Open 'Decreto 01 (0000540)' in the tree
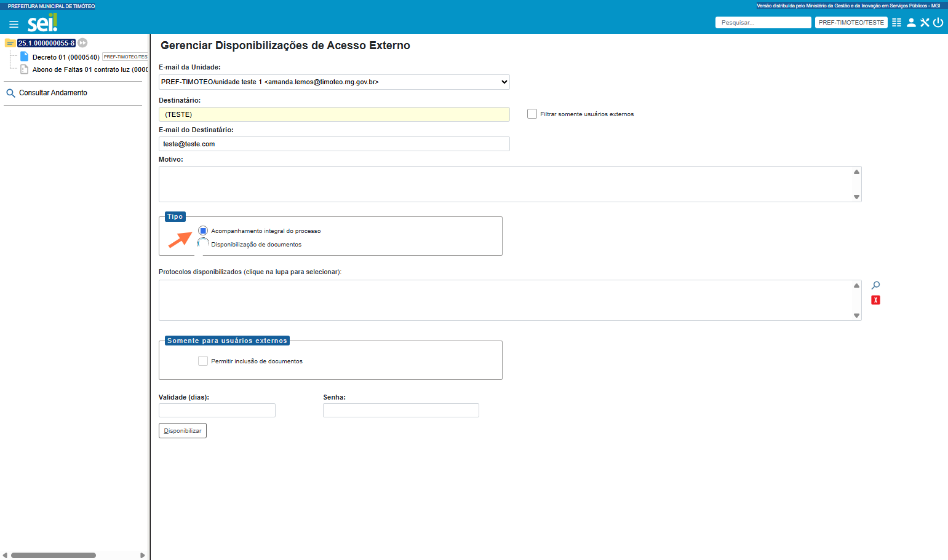Viewport: 948px width, 560px height. (x=66, y=57)
